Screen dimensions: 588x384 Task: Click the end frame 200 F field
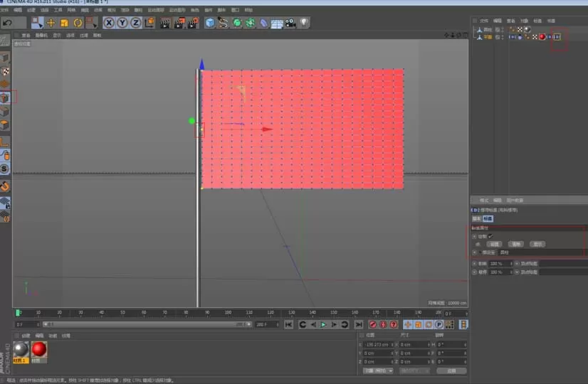click(x=267, y=324)
